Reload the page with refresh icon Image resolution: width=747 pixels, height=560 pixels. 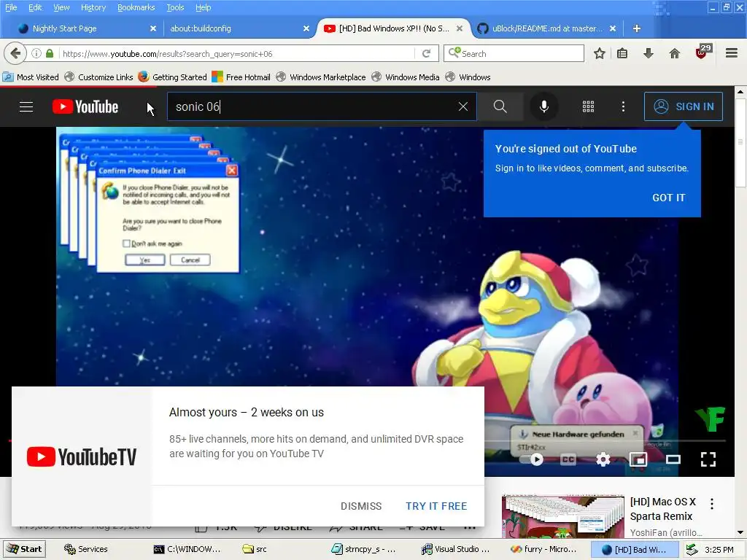pyautogui.click(x=426, y=53)
